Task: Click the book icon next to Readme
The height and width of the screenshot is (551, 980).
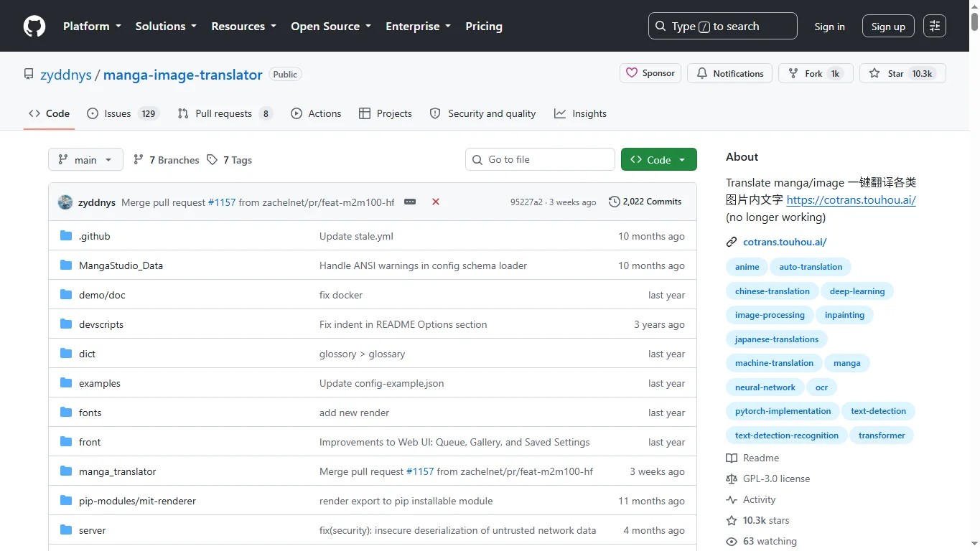Action: coord(732,458)
